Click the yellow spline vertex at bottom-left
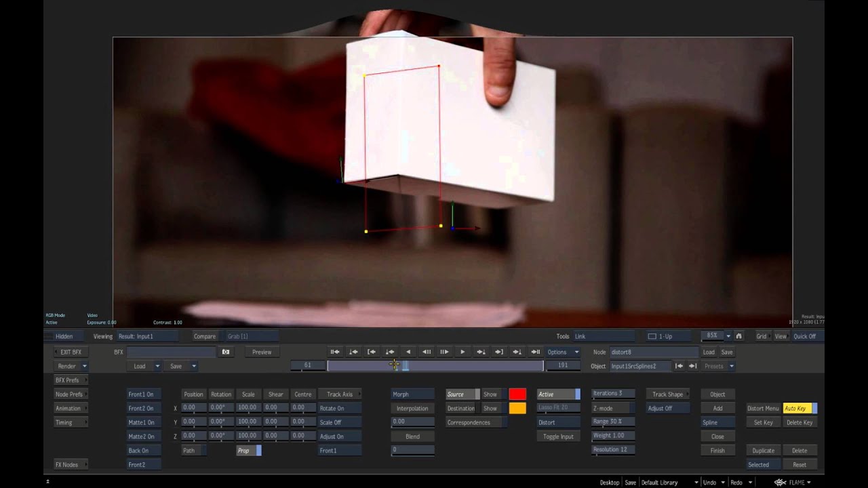Viewport: 868px width, 488px height. pos(366,232)
